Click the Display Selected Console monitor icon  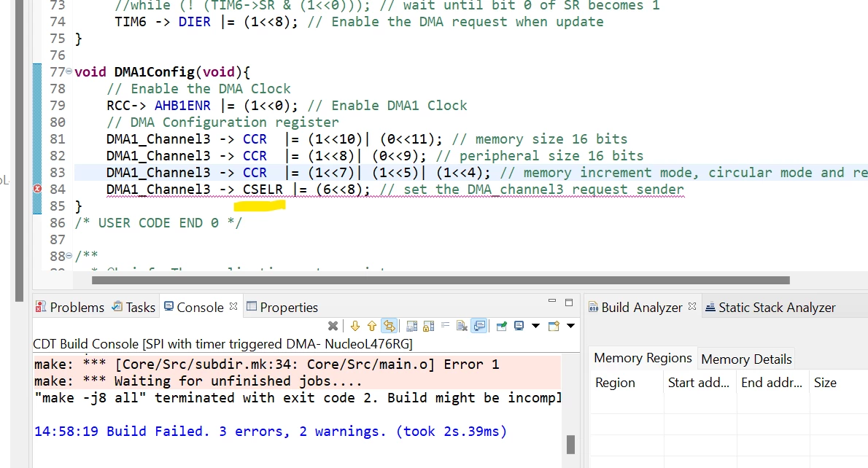point(519,325)
